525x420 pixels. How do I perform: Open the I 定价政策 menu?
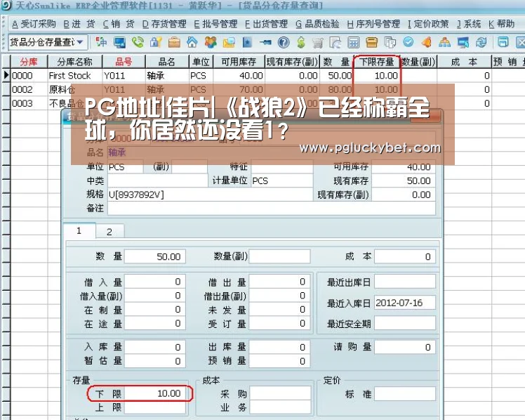pyautogui.click(x=428, y=24)
